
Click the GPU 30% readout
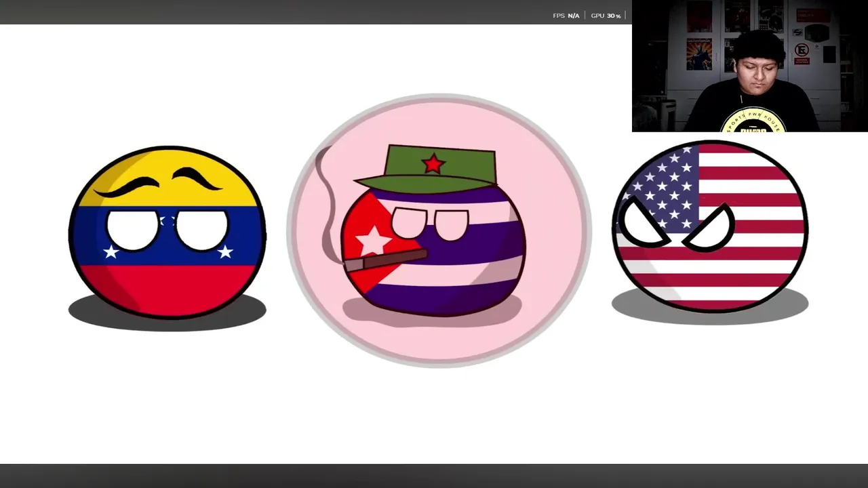[606, 16]
